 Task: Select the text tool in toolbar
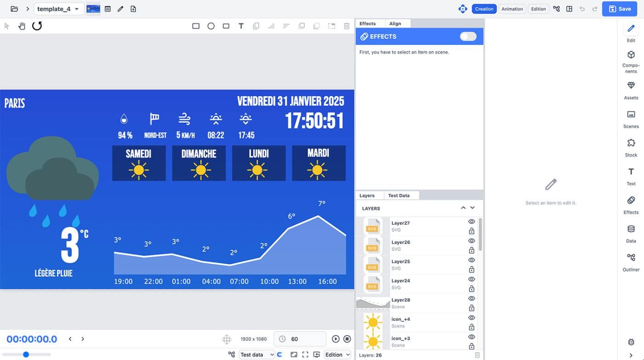tap(241, 26)
